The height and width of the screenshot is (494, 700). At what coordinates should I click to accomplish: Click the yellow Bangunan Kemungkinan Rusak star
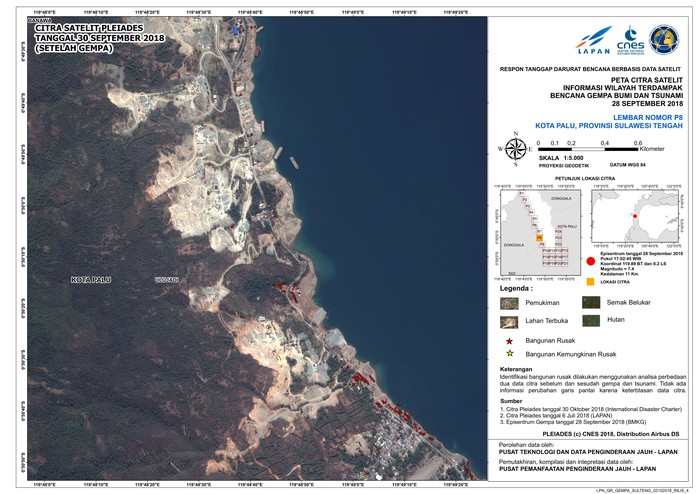point(509,353)
